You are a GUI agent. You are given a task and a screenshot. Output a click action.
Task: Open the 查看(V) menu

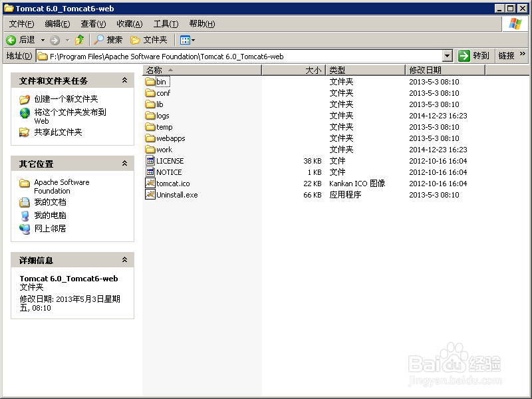point(93,24)
